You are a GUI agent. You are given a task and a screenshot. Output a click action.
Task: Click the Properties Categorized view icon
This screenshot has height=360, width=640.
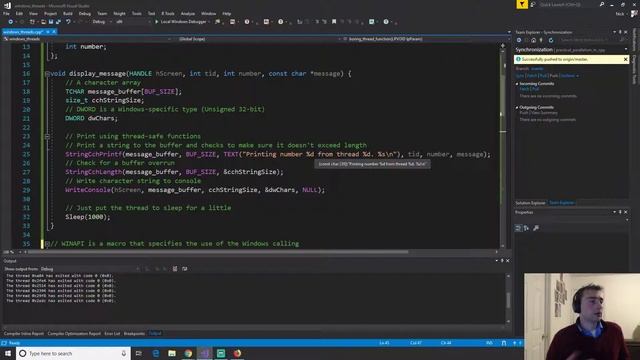click(x=518, y=228)
